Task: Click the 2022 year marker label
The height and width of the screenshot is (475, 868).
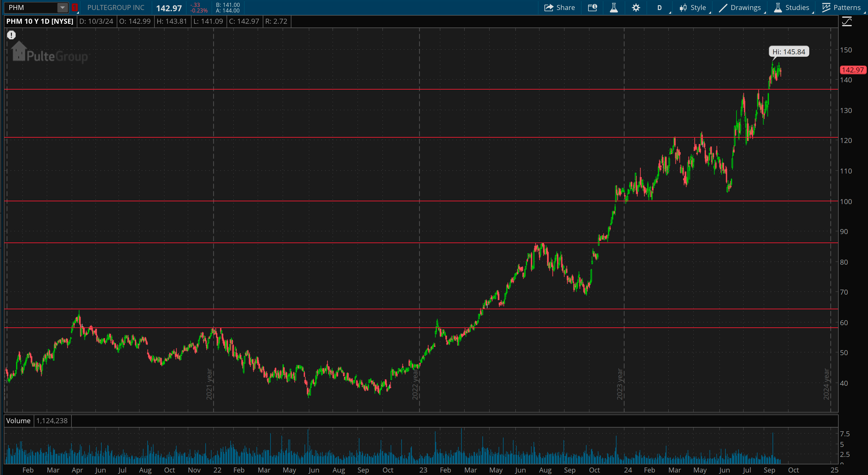Action: (x=415, y=384)
